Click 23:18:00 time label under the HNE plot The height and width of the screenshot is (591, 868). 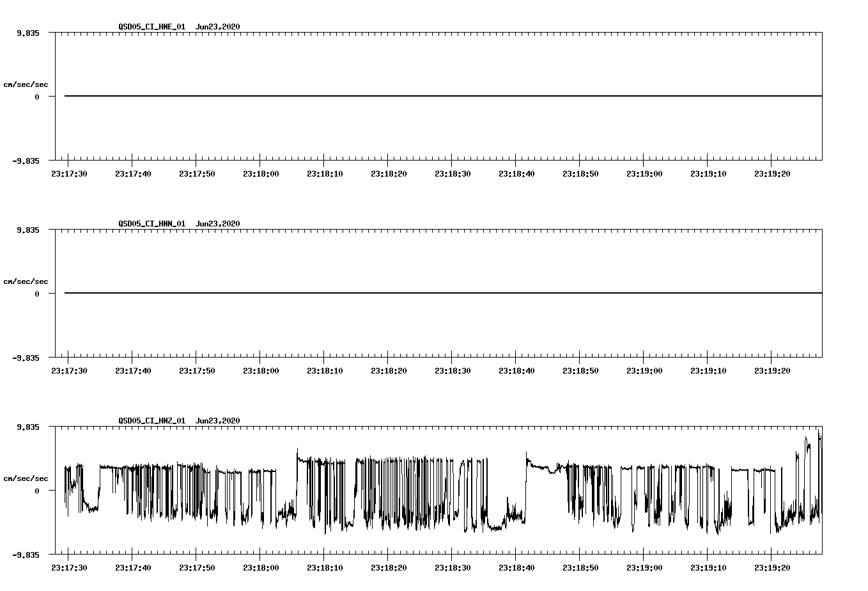[261, 173]
